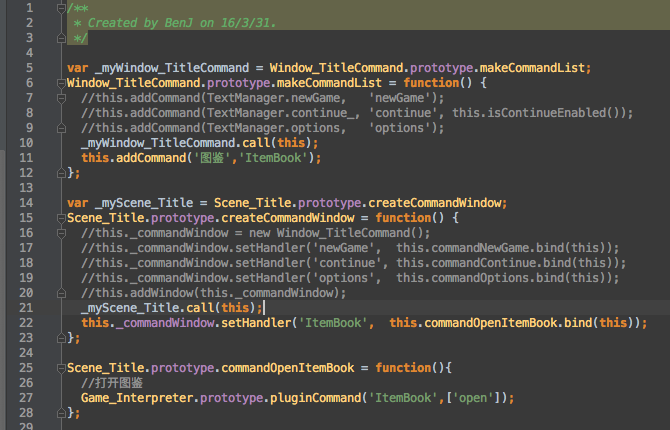Screen dimensions: 670x430
Task: Click the 'function' keyword on line 25
Action: tap(403, 368)
